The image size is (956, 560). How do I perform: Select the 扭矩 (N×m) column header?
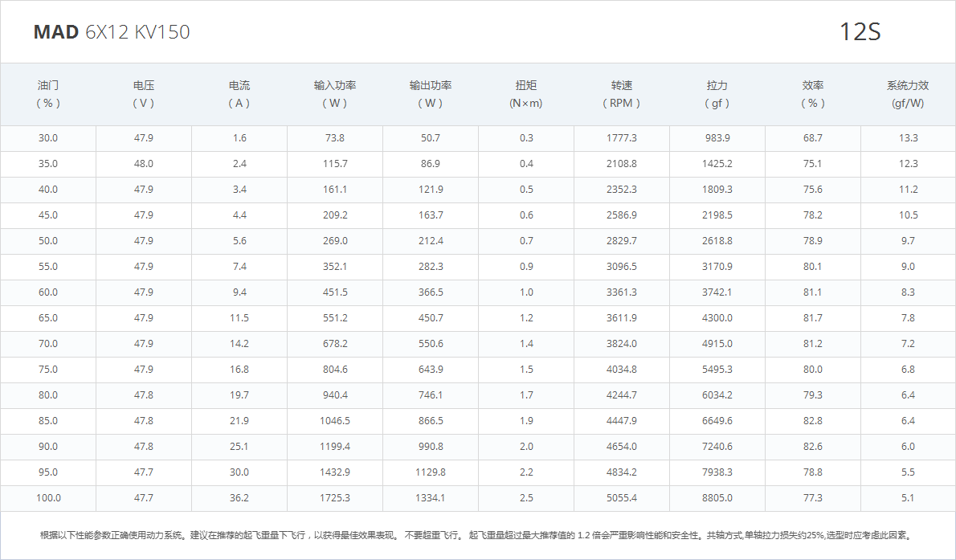click(x=526, y=94)
